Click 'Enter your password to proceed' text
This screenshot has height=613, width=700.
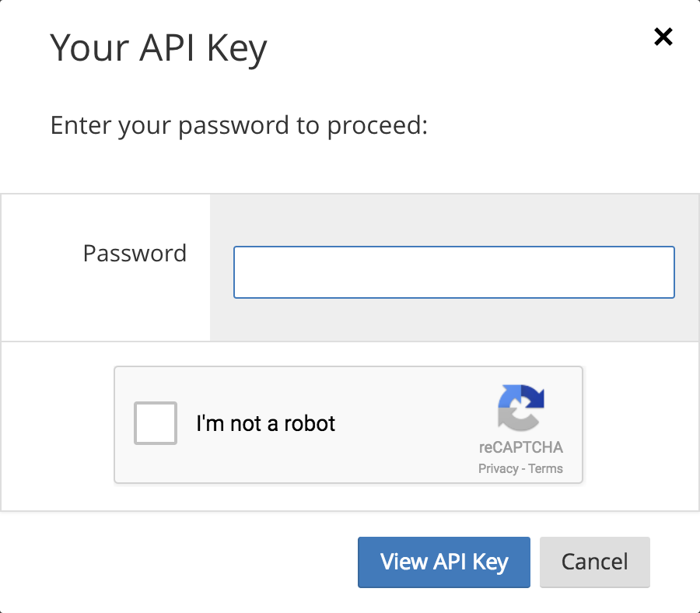point(238,124)
